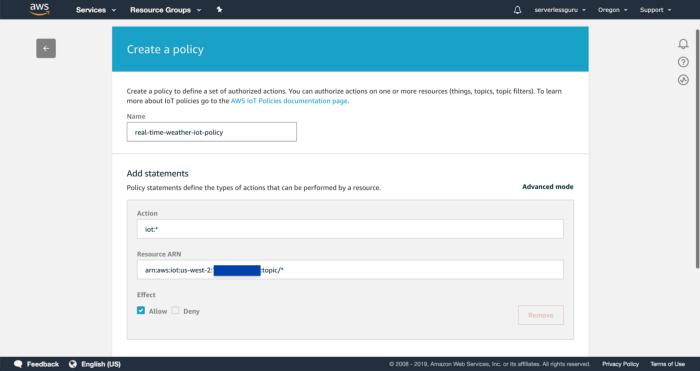Click the Feedback chat bubble icon
Viewport: 700px width, 371px height.
click(18, 364)
